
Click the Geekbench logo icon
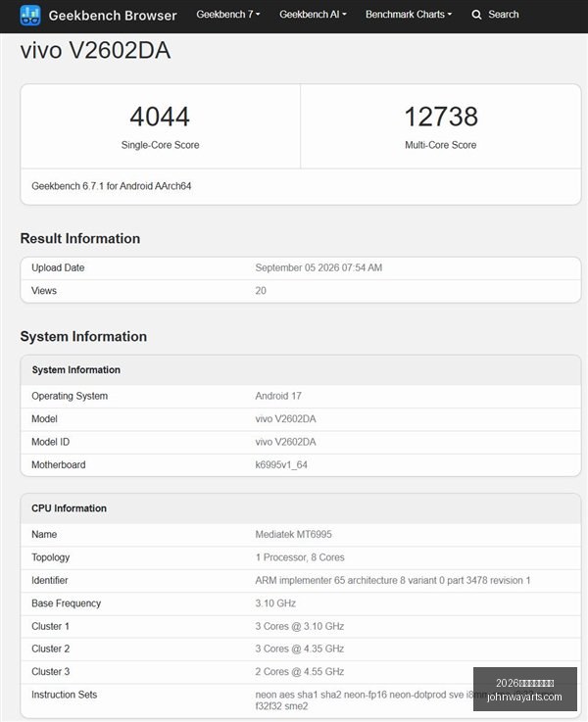pyautogui.click(x=30, y=16)
